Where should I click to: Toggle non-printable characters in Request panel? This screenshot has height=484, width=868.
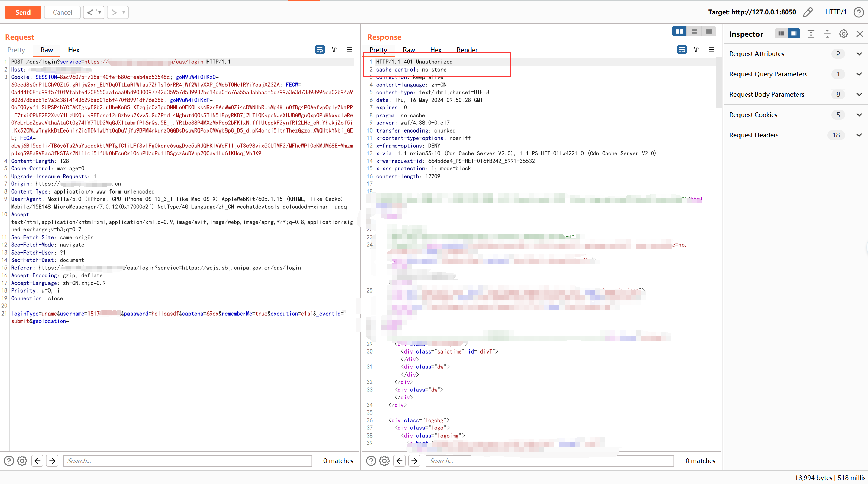pos(335,49)
